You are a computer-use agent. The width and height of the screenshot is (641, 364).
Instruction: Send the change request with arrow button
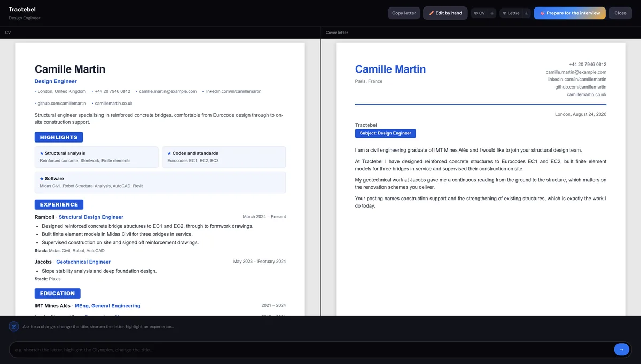pyautogui.click(x=621, y=350)
